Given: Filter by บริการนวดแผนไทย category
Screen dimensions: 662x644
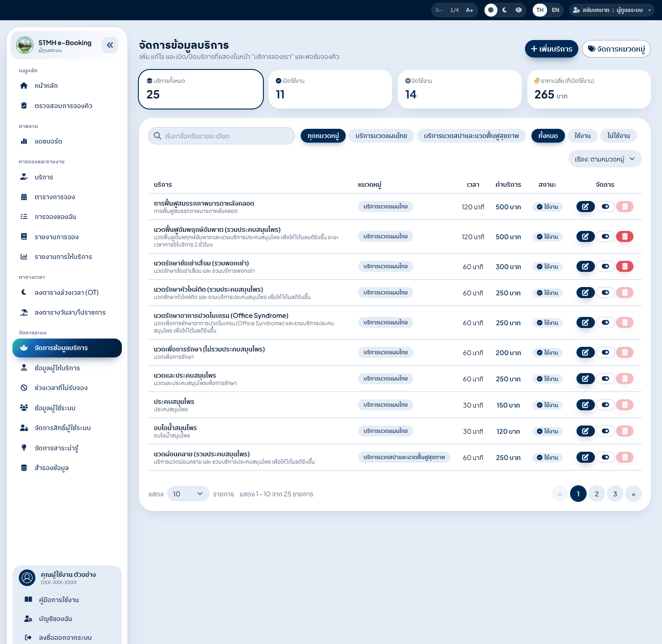Looking at the screenshot, I should [x=381, y=136].
